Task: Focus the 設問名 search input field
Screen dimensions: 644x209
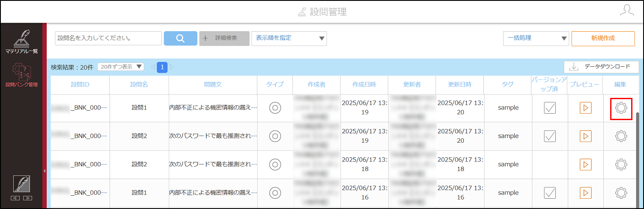Action: tap(108, 38)
